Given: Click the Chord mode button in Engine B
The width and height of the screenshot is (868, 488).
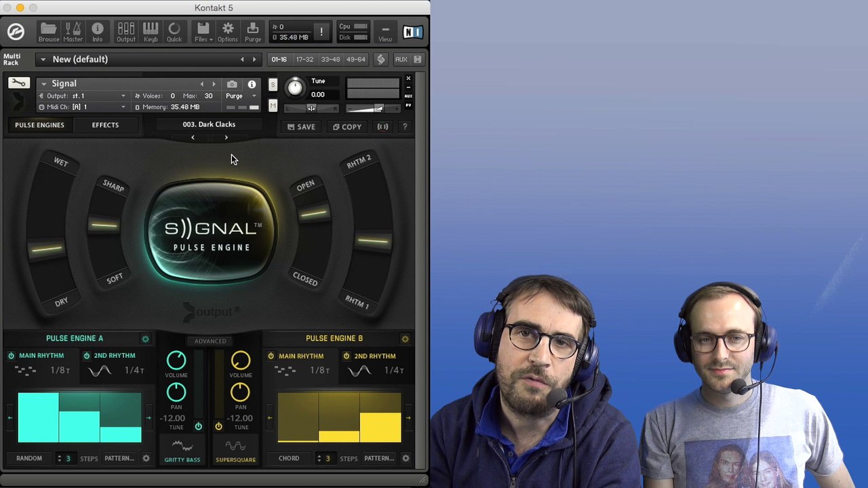Looking at the screenshot, I should (289, 459).
